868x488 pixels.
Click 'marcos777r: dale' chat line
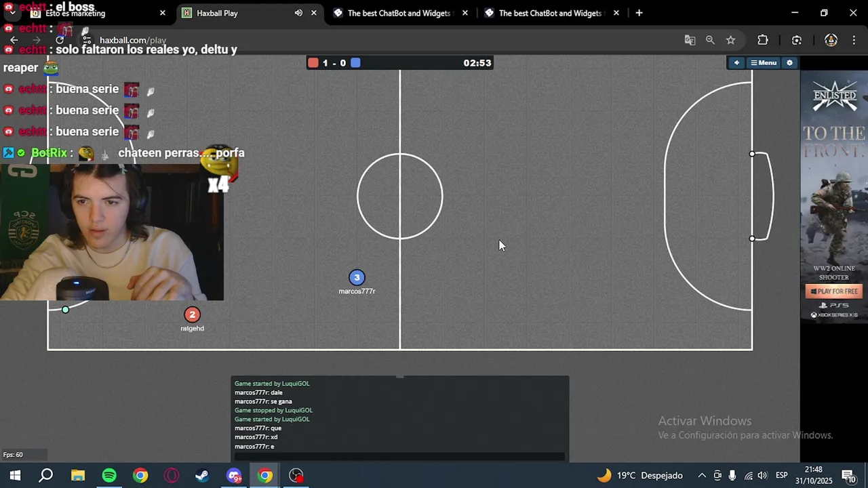coord(258,392)
